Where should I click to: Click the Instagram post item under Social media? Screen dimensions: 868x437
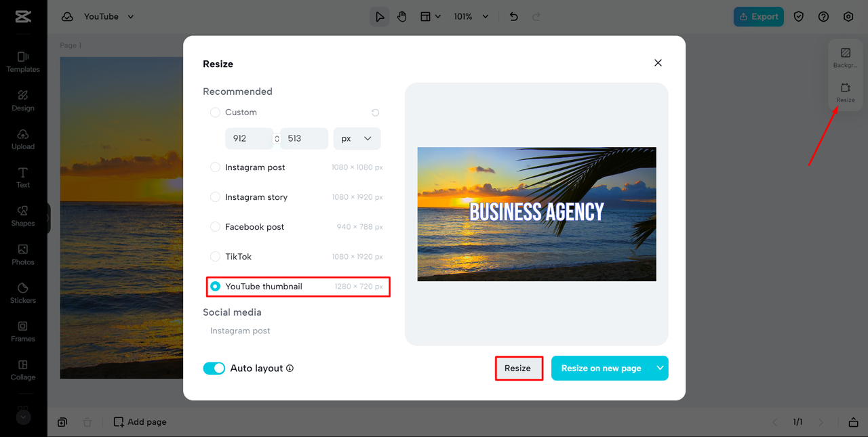(x=240, y=331)
